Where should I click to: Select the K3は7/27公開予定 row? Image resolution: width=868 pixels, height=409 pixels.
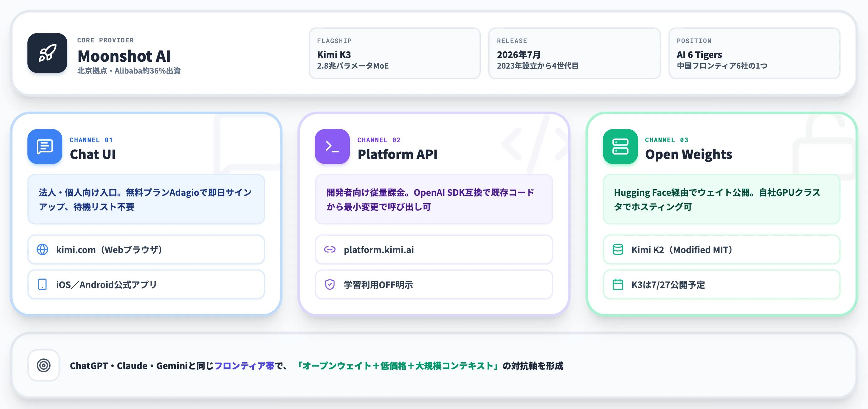721,284
